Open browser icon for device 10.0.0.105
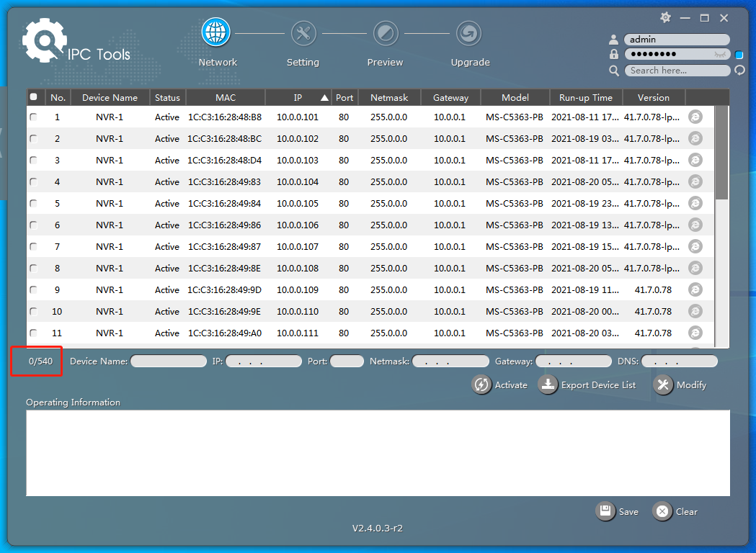Viewport: 756px width, 553px height. (695, 203)
